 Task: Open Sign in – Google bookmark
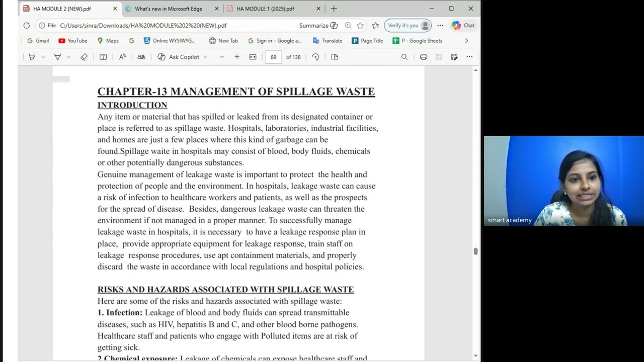275,41
